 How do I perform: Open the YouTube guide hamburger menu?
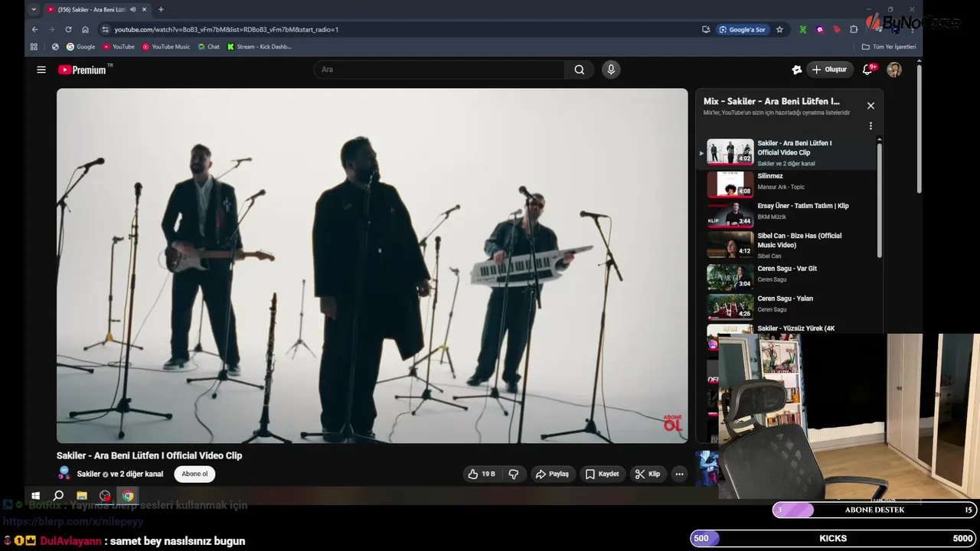coord(41,70)
